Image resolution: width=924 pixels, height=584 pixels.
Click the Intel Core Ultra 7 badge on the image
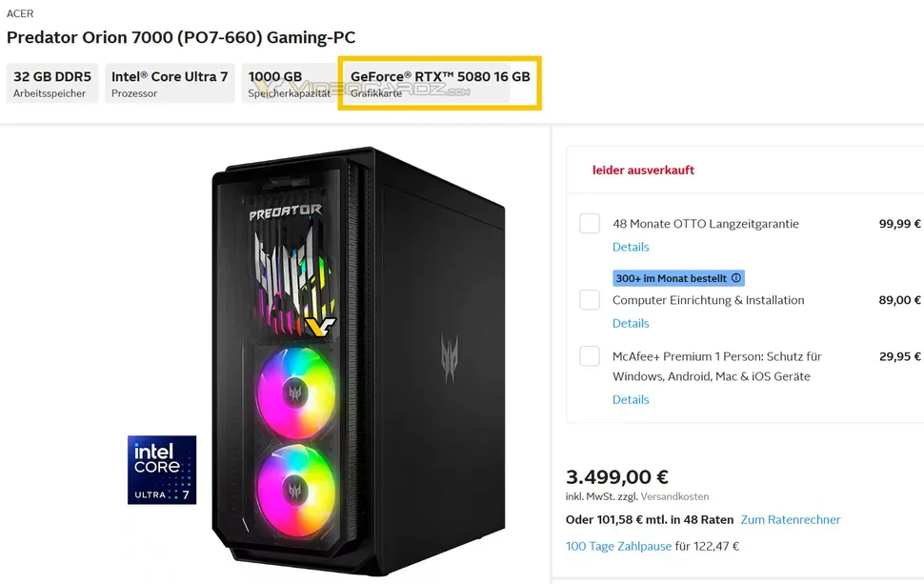tap(162, 469)
